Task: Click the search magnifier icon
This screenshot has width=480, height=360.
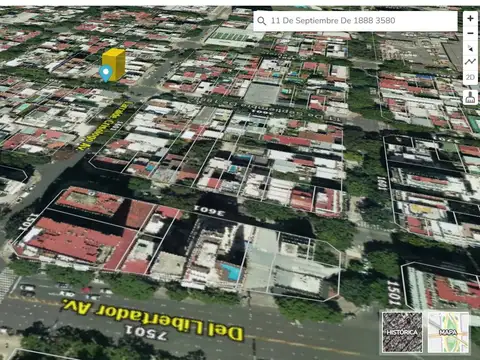Action: click(x=262, y=21)
